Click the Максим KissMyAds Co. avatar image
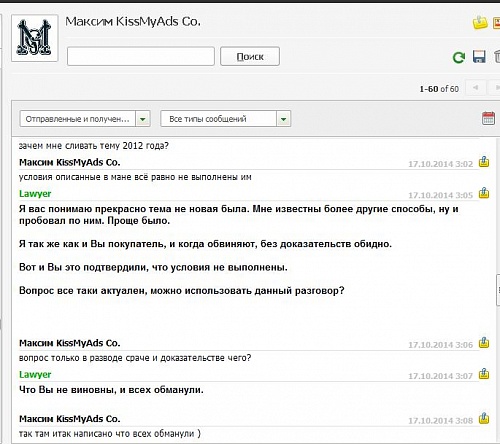The height and width of the screenshot is (444, 500). click(x=35, y=38)
